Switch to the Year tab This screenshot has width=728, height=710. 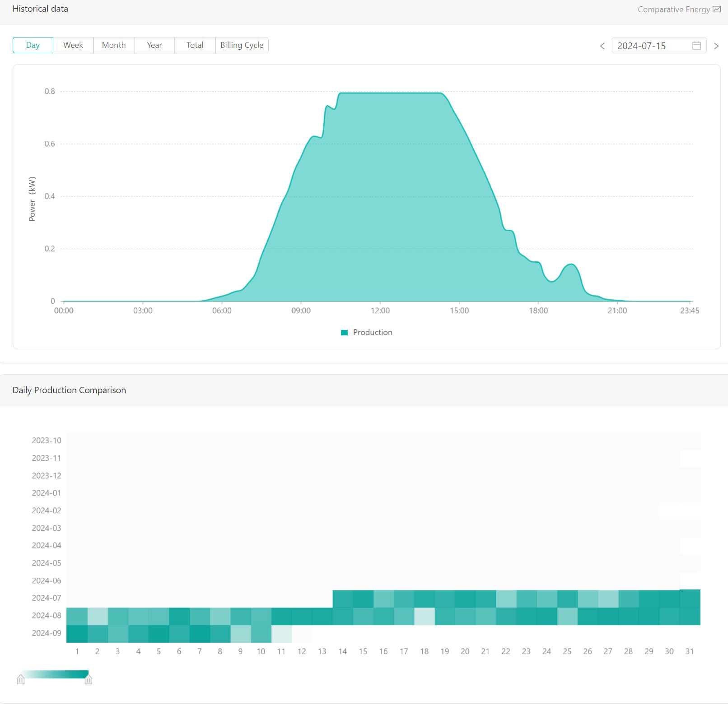click(154, 45)
